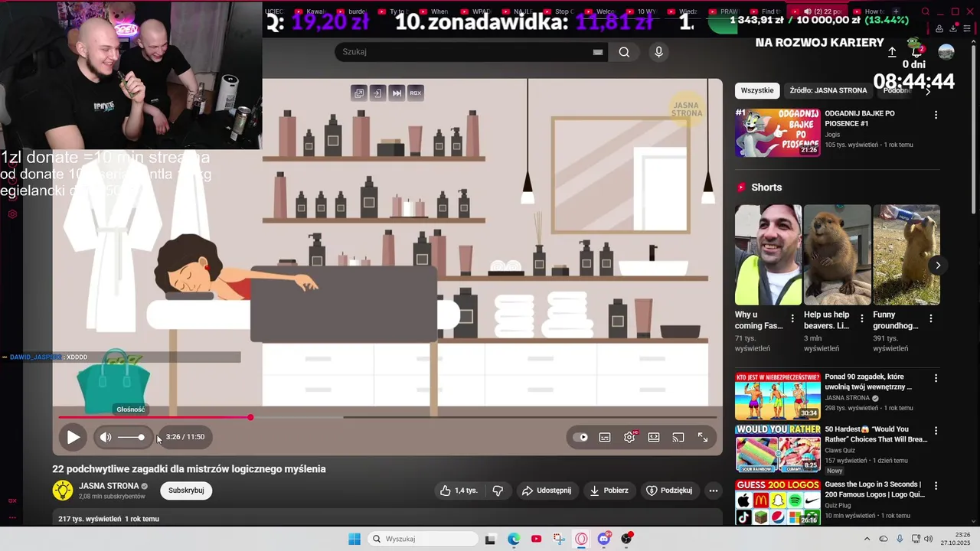
Task: Open ODGADNIJ BAJKE PO PIOSENCE thumbnail
Action: 777,132
